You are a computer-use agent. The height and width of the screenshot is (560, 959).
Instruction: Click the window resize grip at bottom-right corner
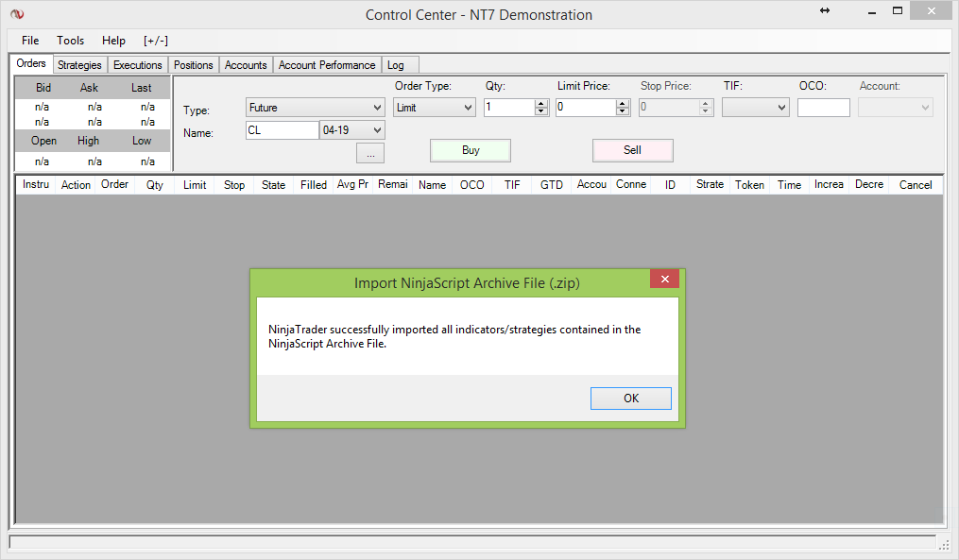(944, 544)
